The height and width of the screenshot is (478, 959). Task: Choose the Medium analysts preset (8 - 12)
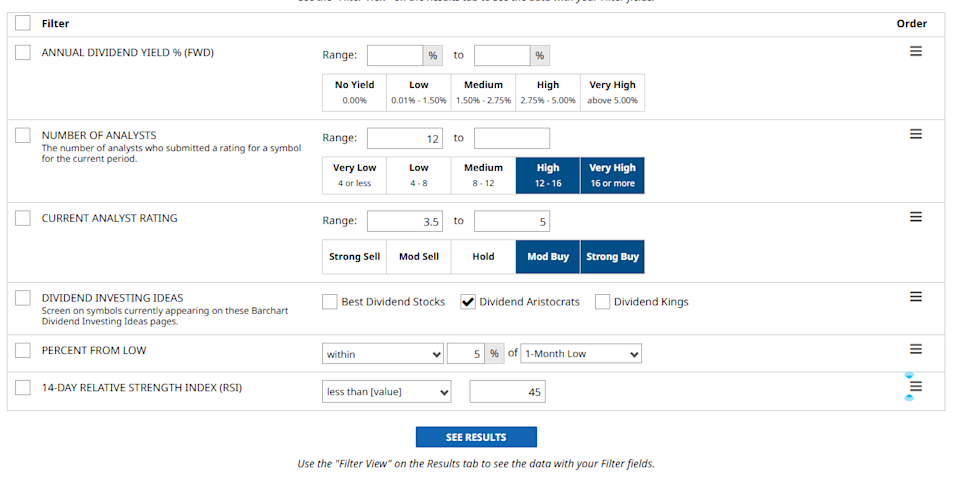[x=483, y=175]
